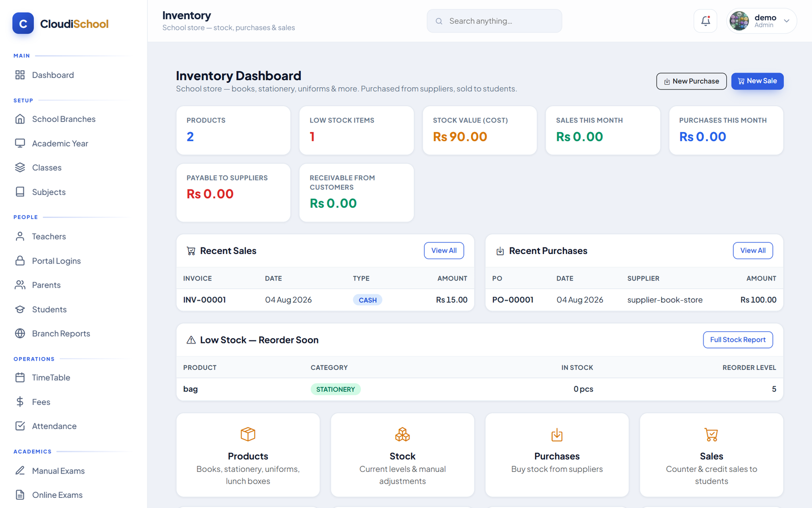Select invoice INV-00001 row
The image size is (812, 508).
pos(325,300)
